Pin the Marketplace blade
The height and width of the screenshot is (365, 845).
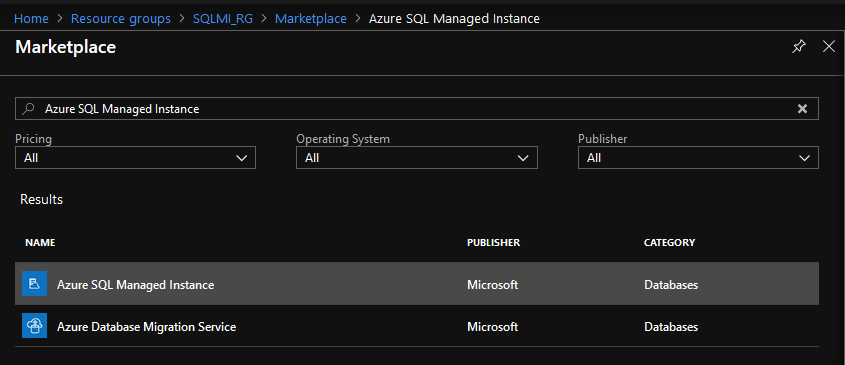(x=799, y=47)
